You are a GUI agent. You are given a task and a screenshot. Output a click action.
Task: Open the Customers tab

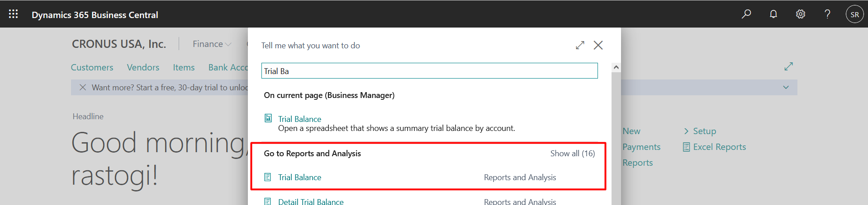pyautogui.click(x=92, y=67)
